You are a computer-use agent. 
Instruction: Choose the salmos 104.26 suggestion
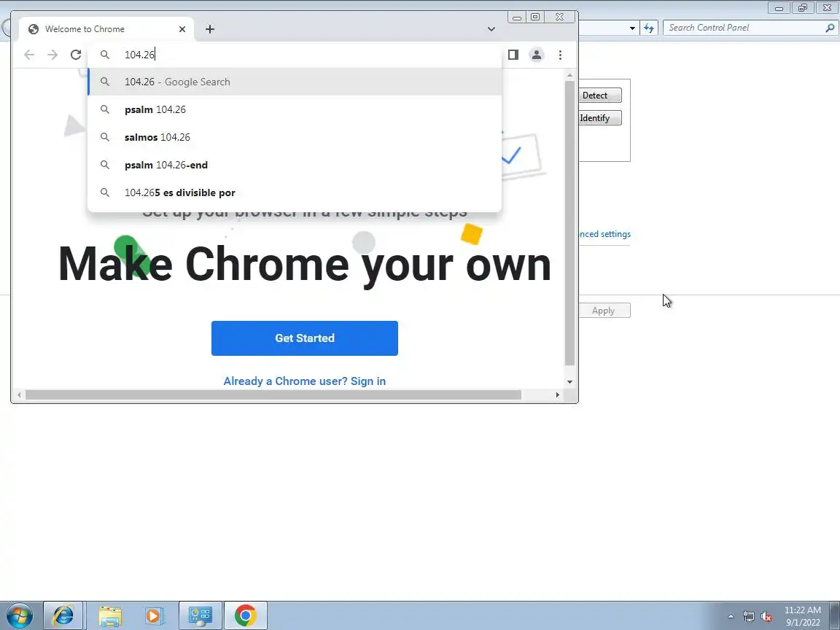click(x=295, y=137)
